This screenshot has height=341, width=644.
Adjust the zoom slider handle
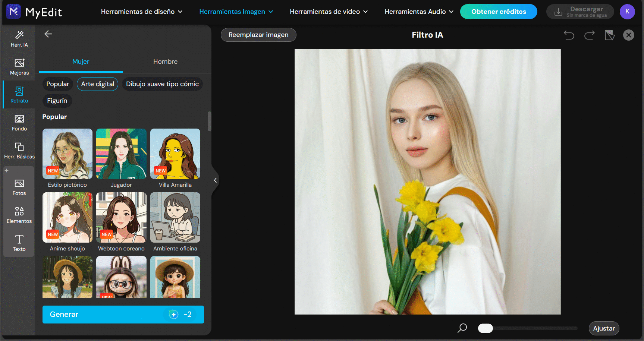(x=485, y=328)
